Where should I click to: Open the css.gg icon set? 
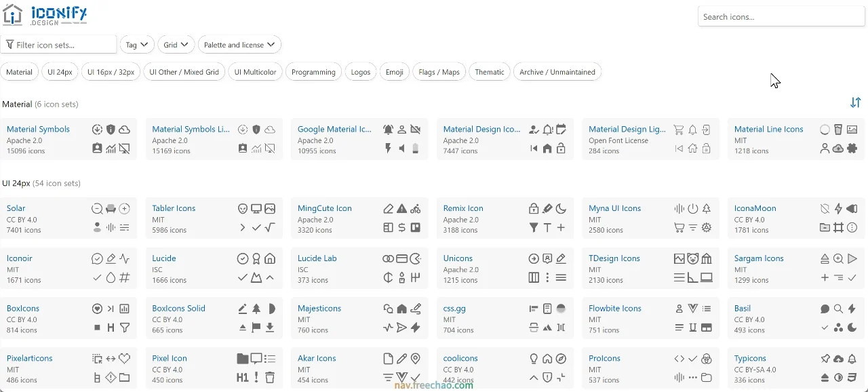[x=454, y=308]
